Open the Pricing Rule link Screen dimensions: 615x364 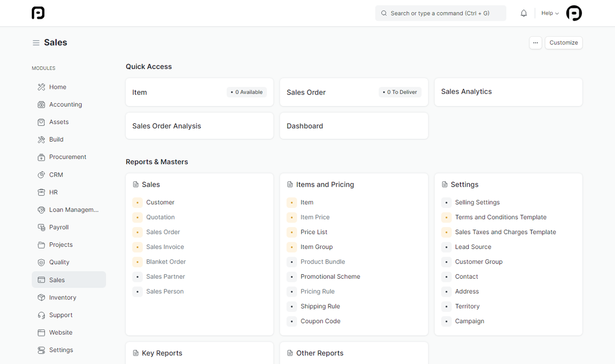pyautogui.click(x=317, y=291)
